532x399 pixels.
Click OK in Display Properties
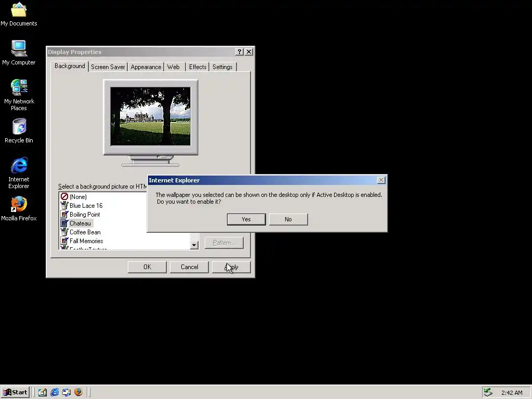147,267
